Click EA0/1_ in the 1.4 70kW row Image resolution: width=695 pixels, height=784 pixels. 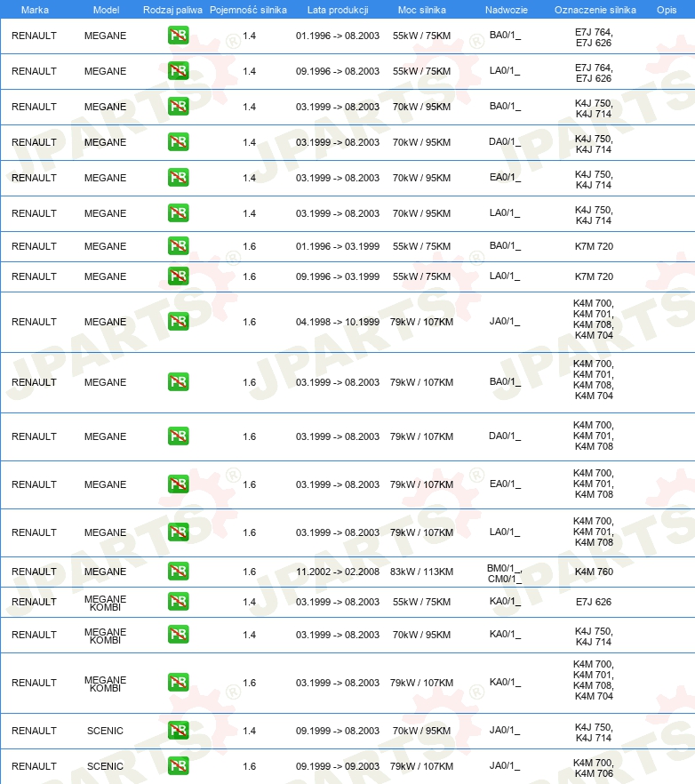[505, 178]
